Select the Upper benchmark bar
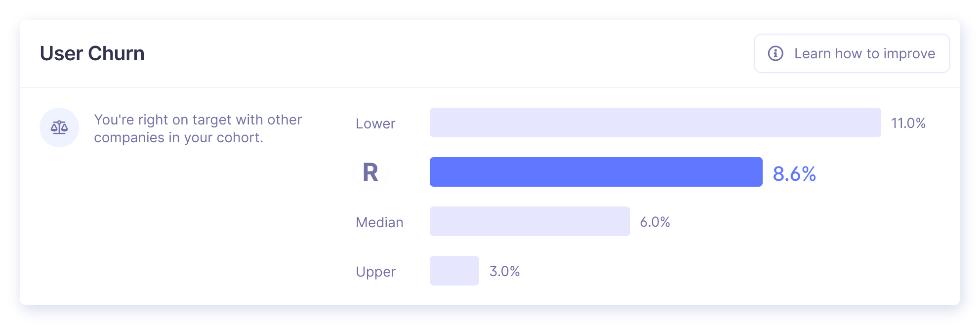This screenshot has height=325, width=980. click(454, 271)
